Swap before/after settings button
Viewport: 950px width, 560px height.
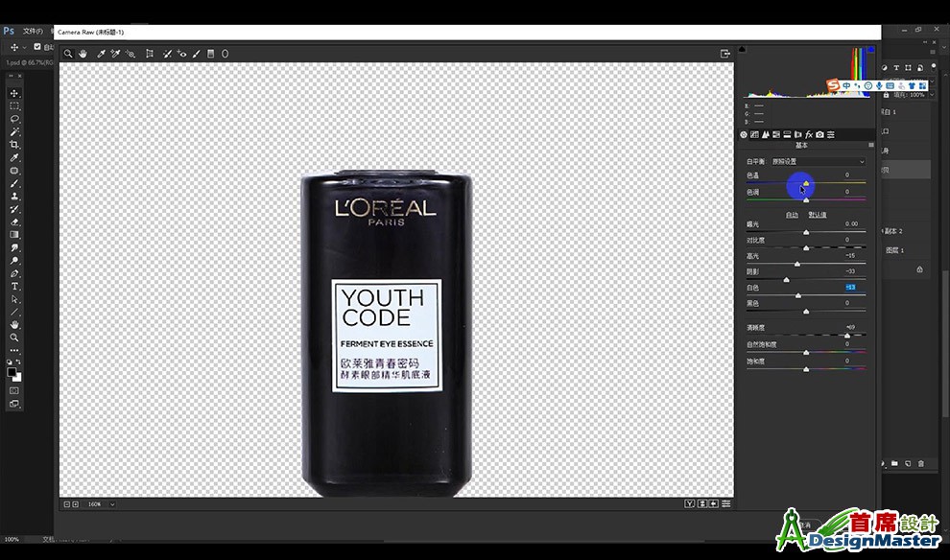pyautogui.click(x=702, y=503)
